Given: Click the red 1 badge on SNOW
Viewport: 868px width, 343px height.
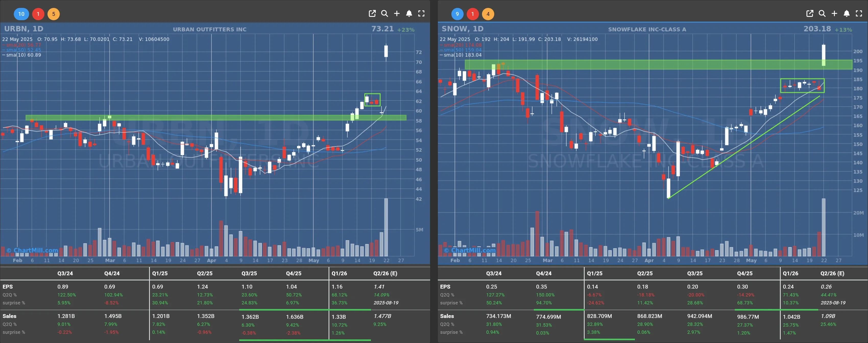Looking at the screenshot, I should pos(473,14).
